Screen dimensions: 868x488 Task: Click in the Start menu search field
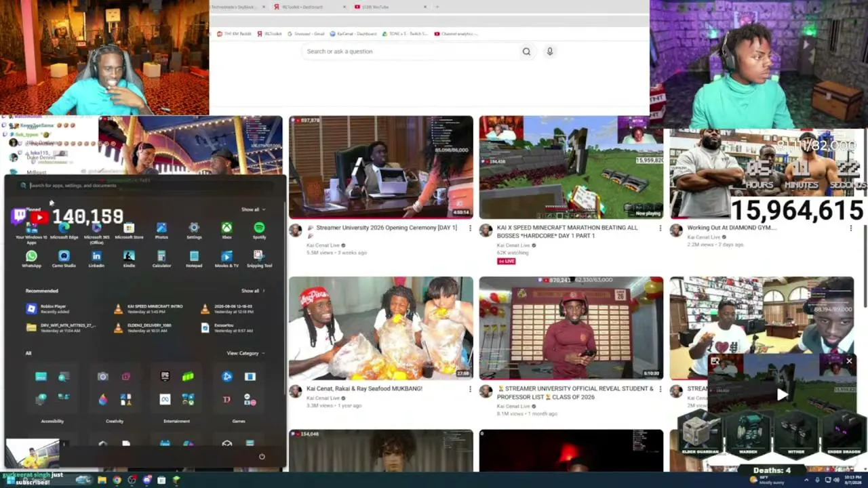coord(146,185)
